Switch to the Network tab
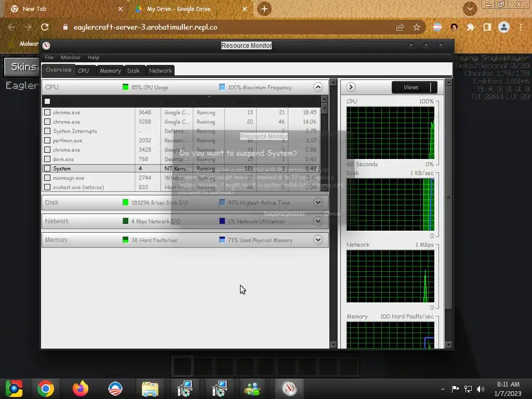The height and width of the screenshot is (399, 532). pos(161,71)
